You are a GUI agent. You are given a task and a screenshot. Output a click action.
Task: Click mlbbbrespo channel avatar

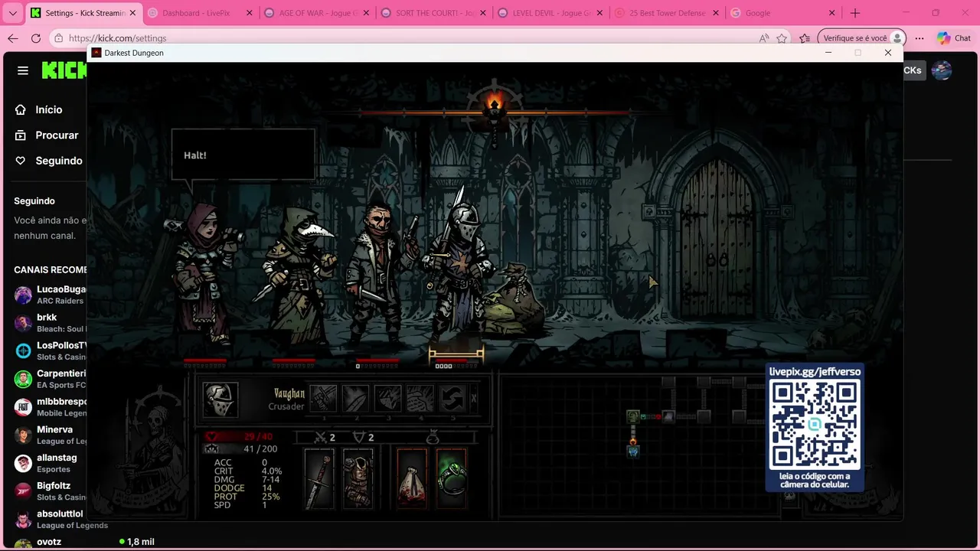pos(23,407)
